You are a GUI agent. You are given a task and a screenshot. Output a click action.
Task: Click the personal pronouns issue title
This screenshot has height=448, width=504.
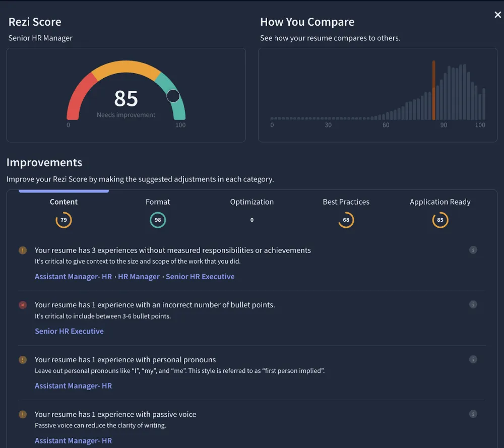[125, 360]
